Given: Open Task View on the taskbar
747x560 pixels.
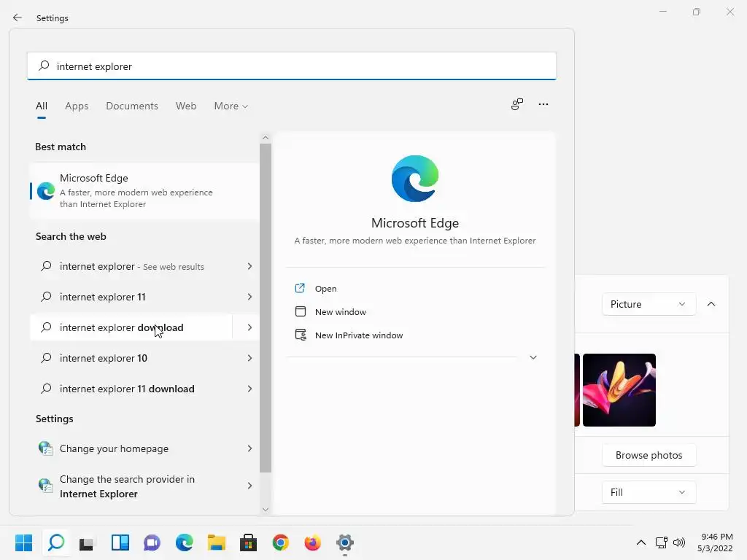Looking at the screenshot, I should pyautogui.click(x=87, y=542).
